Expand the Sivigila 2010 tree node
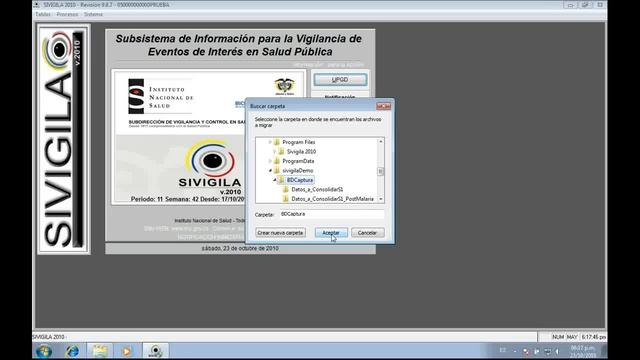Viewport: 640px width, 360px height. pyautogui.click(x=274, y=151)
